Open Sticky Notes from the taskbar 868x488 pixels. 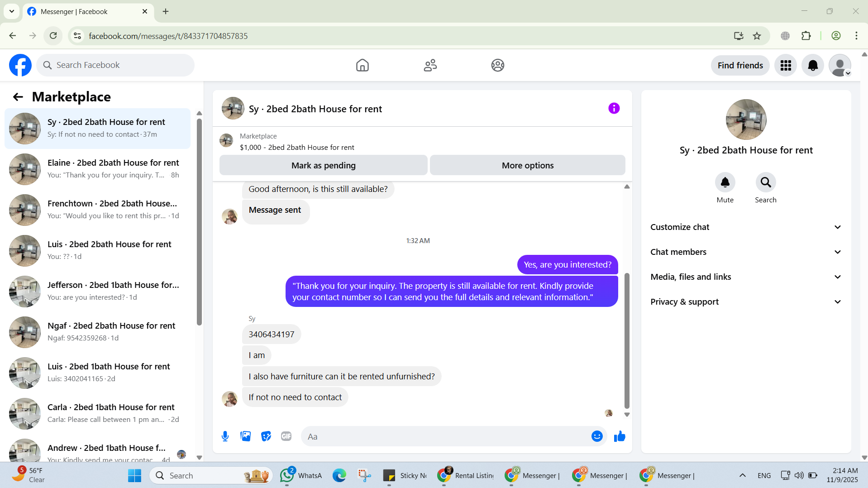click(405, 476)
